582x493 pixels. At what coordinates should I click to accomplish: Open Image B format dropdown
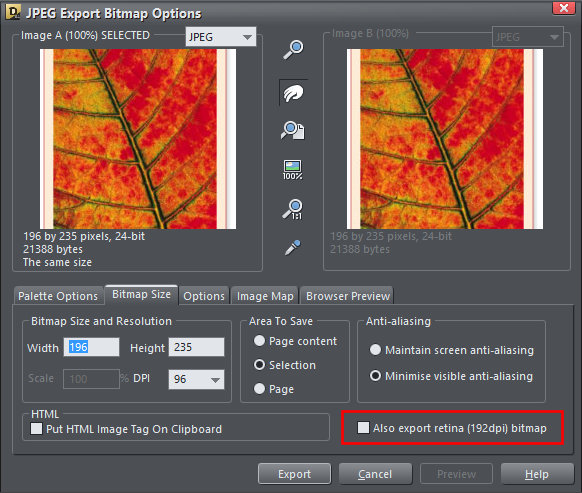tap(527, 37)
